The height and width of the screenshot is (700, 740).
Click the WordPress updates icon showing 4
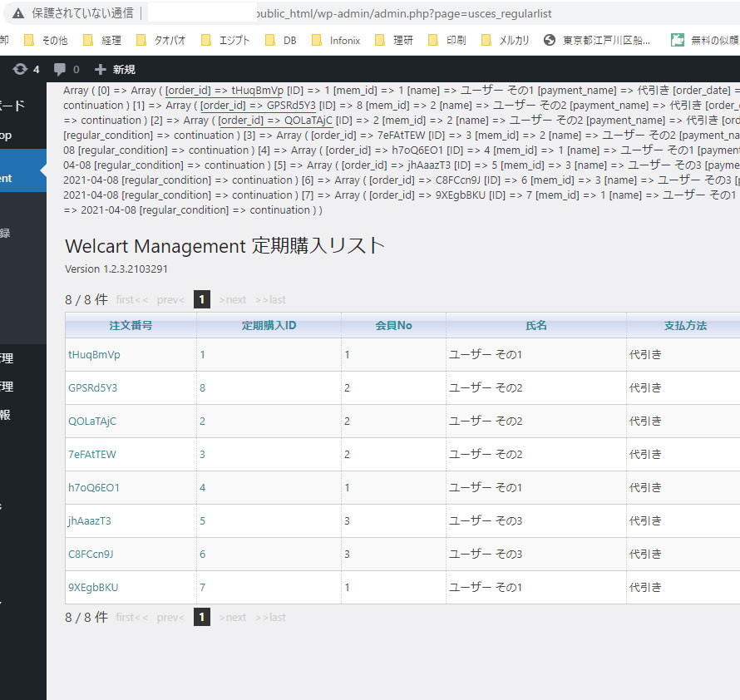[26, 69]
